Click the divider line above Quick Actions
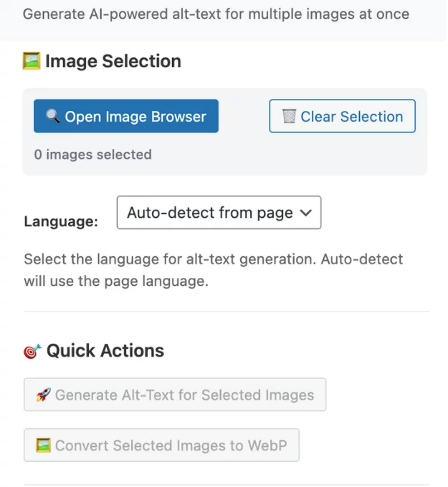Screen dimensions: 448x487 (226, 312)
